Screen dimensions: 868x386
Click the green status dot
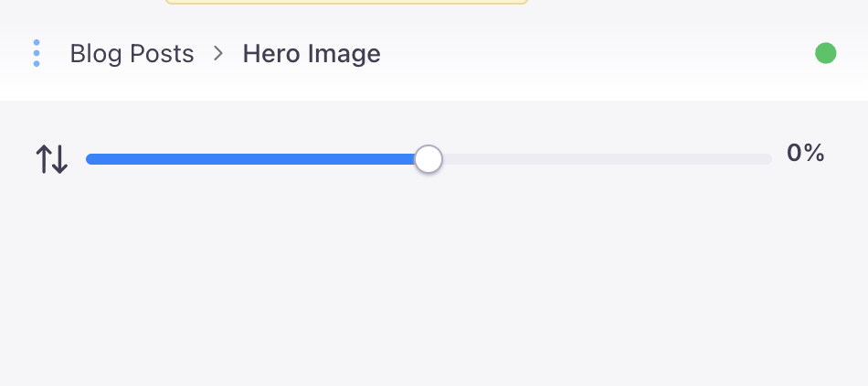point(826,53)
